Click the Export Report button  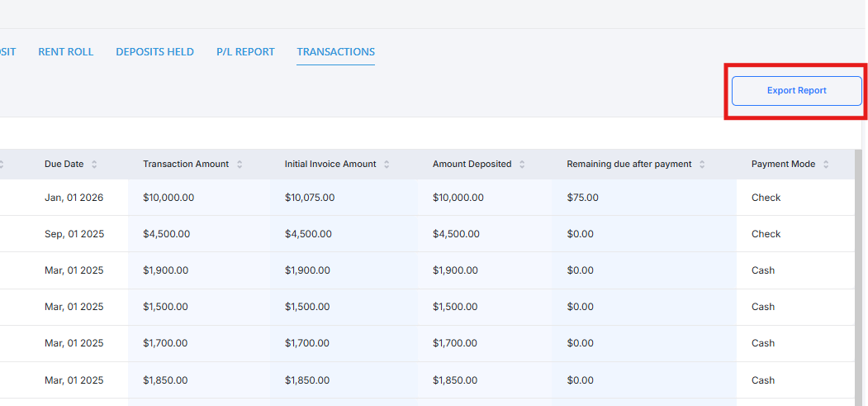tap(796, 91)
